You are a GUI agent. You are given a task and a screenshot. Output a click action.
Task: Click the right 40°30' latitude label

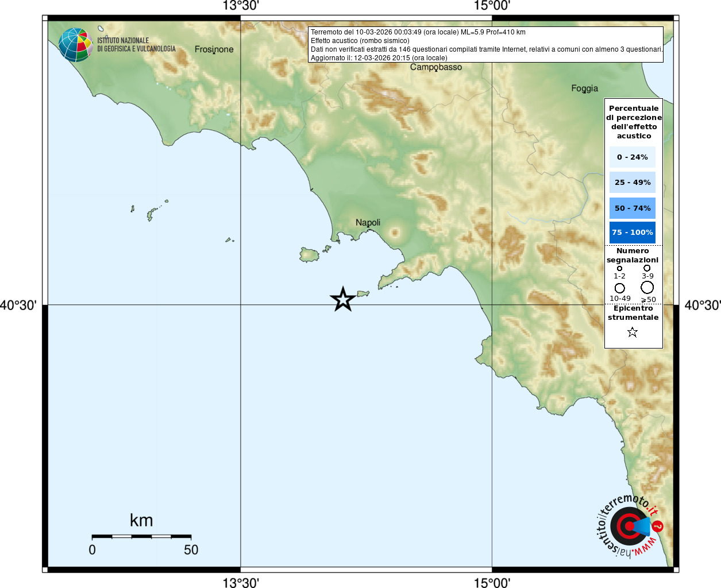(x=703, y=305)
